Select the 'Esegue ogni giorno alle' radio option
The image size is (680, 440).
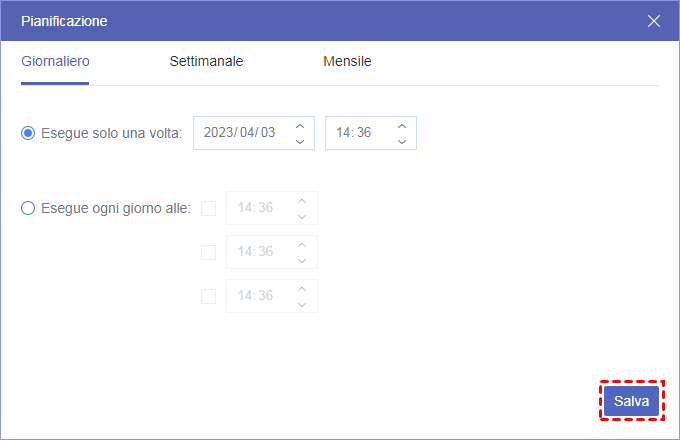coord(28,208)
